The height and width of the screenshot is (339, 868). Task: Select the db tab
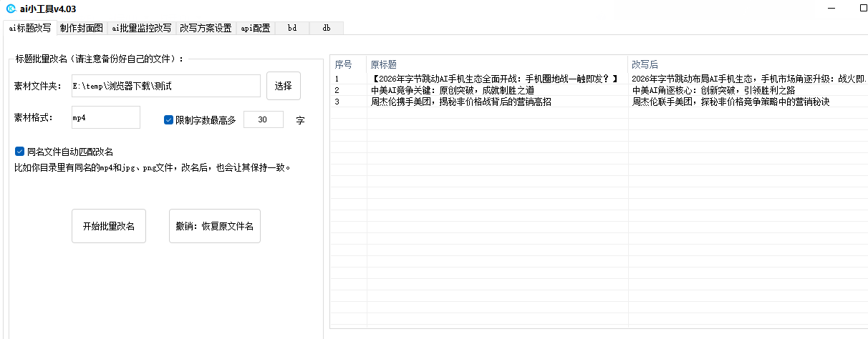(326, 29)
